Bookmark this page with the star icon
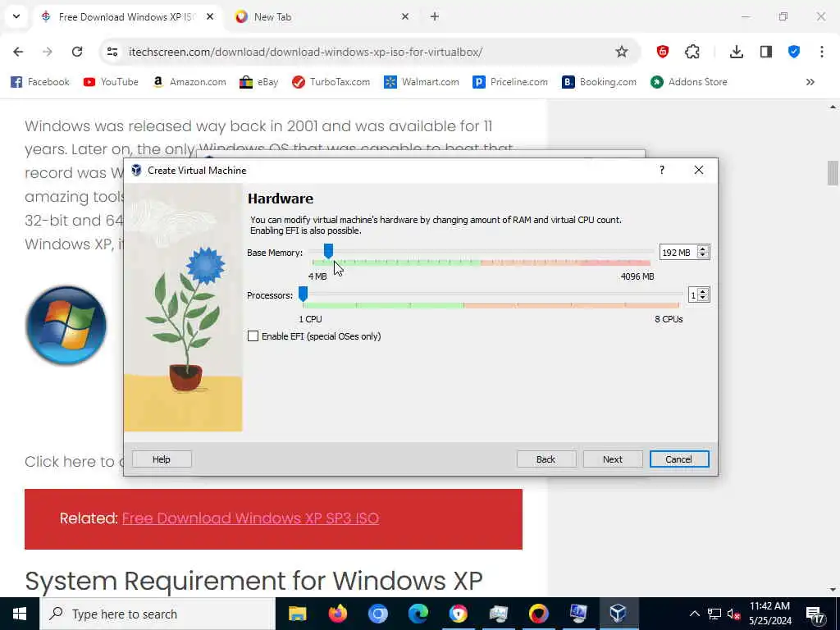Image resolution: width=840 pixels, height=630 pixels. [x=622, y=52]
